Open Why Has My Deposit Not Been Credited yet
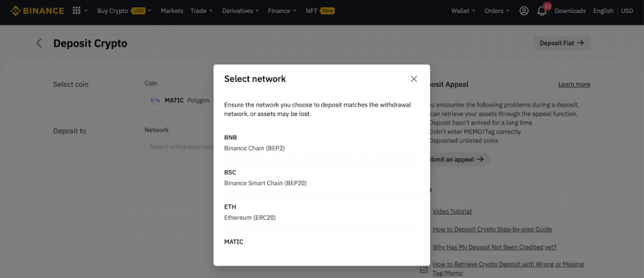 495,247
